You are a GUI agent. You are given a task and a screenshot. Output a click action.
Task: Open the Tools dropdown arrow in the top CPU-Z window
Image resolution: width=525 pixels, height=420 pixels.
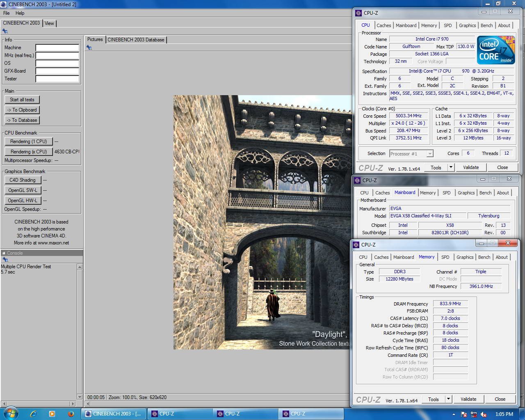pyautogui.click(x=451, y=167)
